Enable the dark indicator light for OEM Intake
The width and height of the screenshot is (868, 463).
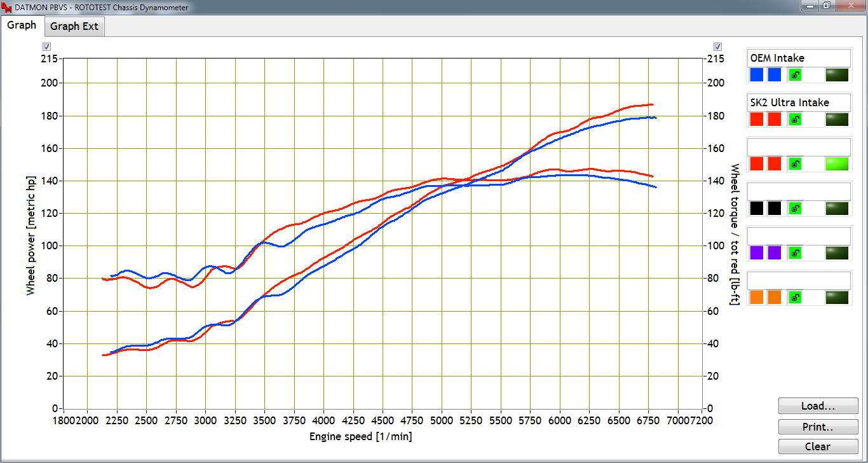pos(837,75)
